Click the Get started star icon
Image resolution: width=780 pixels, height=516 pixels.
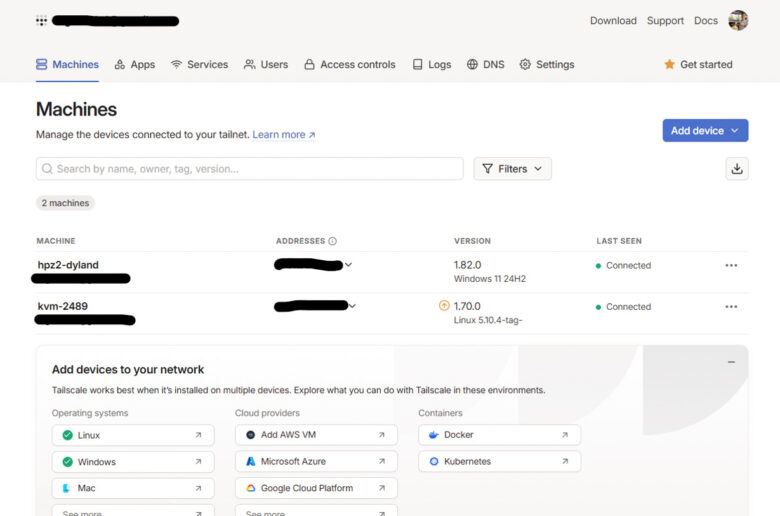coord(670,65)
